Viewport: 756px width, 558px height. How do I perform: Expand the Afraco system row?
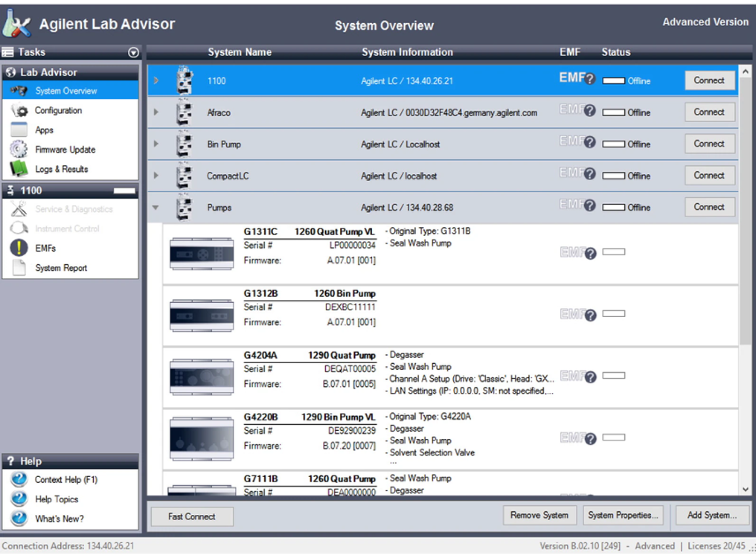[156, 112]
